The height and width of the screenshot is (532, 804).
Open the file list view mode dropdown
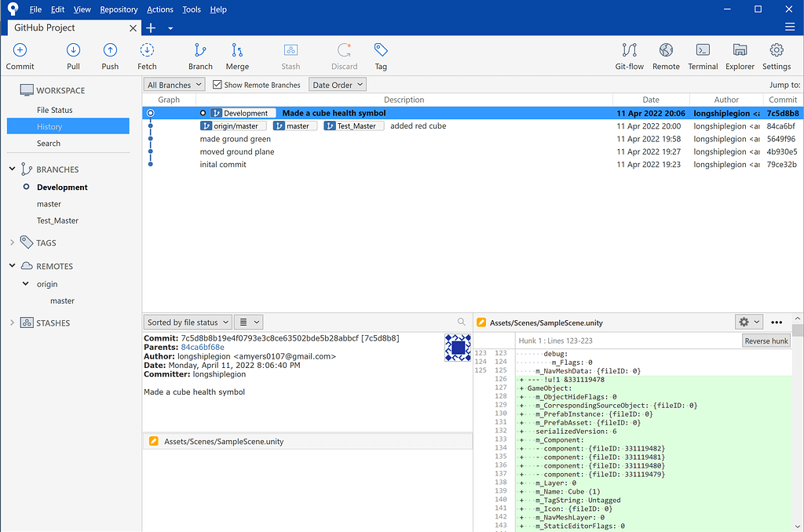[x=249, y=322]
